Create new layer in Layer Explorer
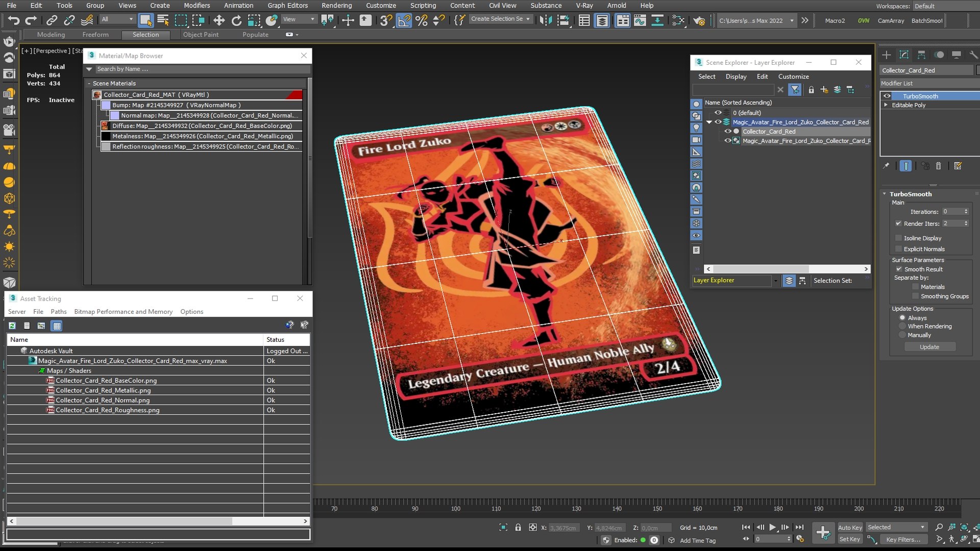 [824, 90]
